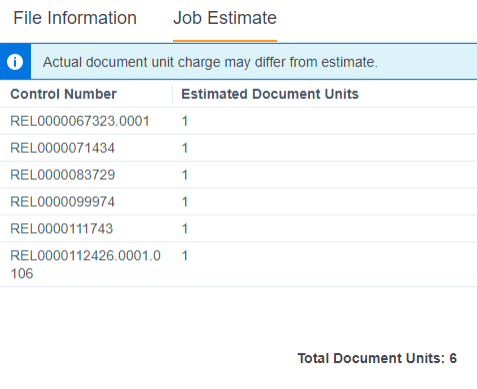This screenshot has width=477, height=389.
Task: Click the blue info icon in banner
Action: tap(15, 62)
